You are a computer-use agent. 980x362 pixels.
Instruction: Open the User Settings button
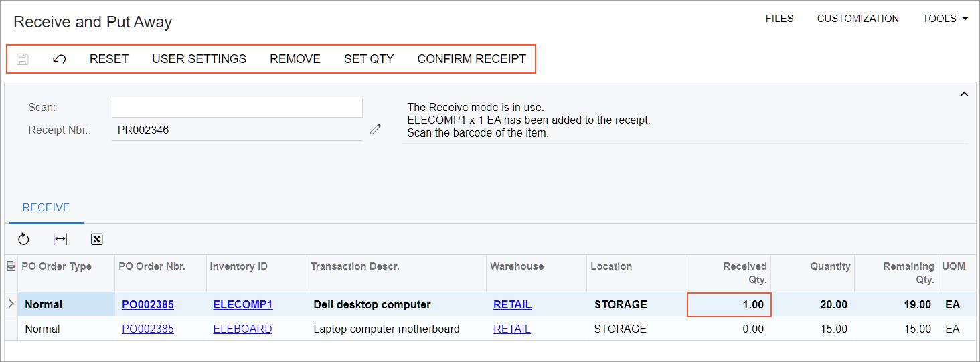click(x=199, y=59)
